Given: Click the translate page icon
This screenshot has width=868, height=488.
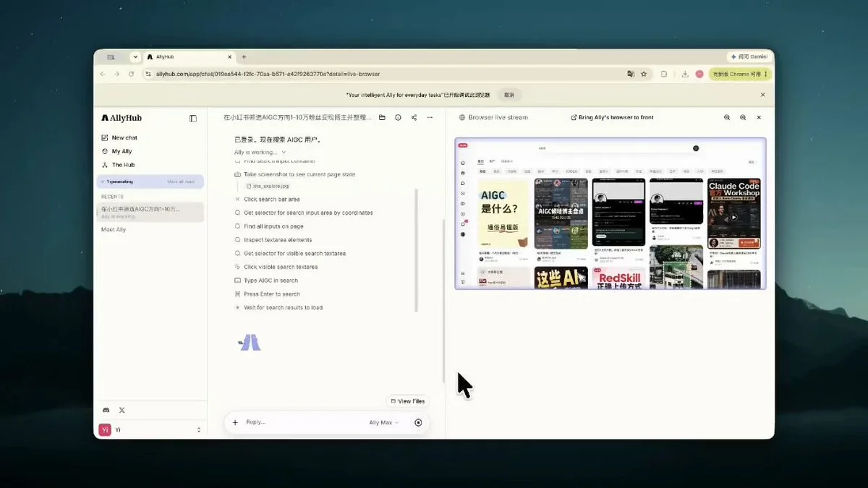Looking at the screenshot, I should [x=631, y=74].
